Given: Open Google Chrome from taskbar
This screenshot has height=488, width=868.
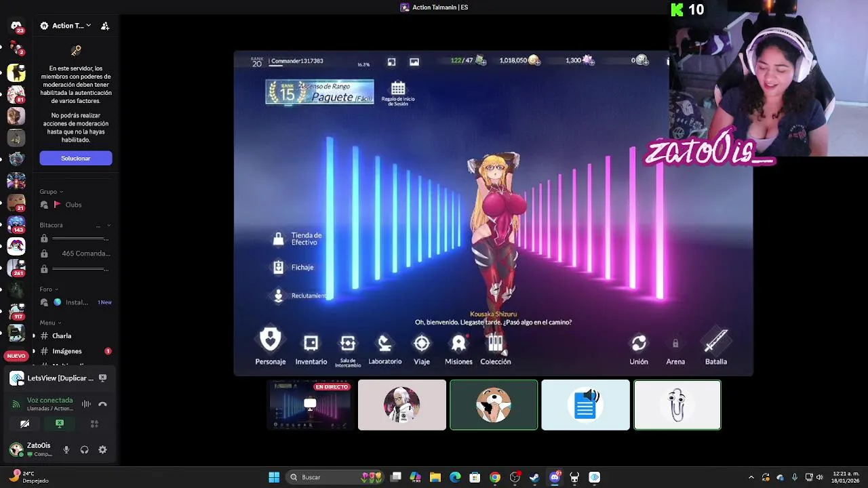Looking at the screenshot, I should click(495, 477).
